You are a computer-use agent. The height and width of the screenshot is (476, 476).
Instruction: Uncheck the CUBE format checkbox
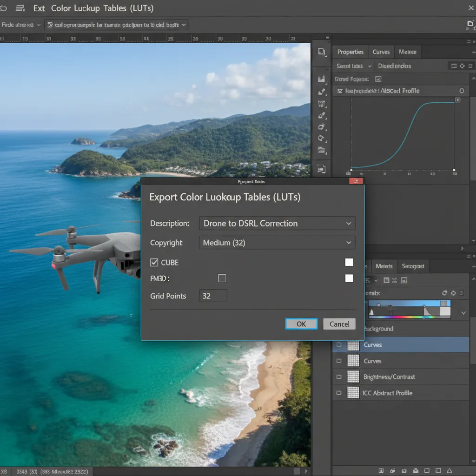click(154, 262)
